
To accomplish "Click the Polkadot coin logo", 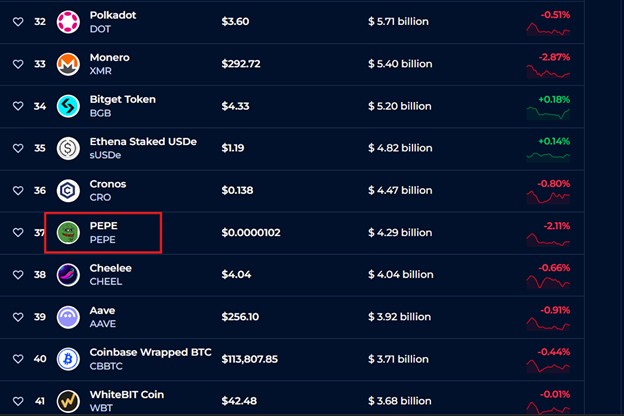I will click(68, 22).
